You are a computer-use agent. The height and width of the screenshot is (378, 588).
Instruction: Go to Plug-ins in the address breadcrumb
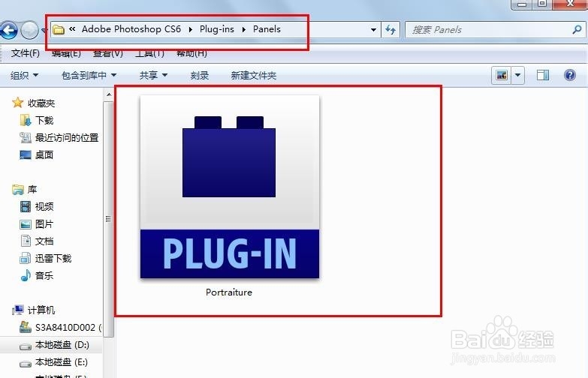[x=217, y=28]
